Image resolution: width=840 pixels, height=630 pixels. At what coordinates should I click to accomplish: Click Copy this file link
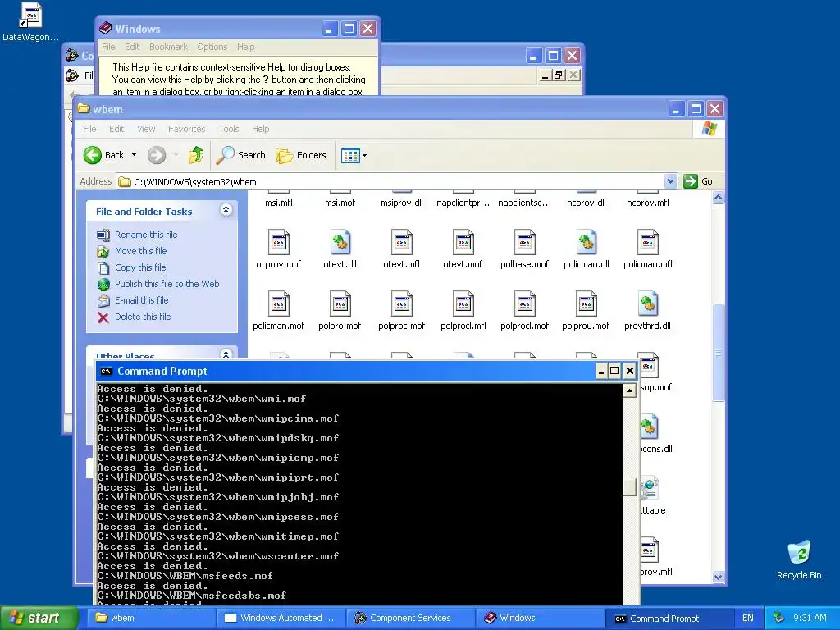[x=140, y=267]
